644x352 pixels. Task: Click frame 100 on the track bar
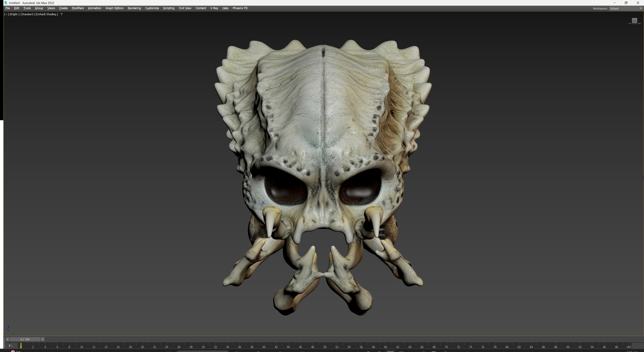[x=628, y=347]
